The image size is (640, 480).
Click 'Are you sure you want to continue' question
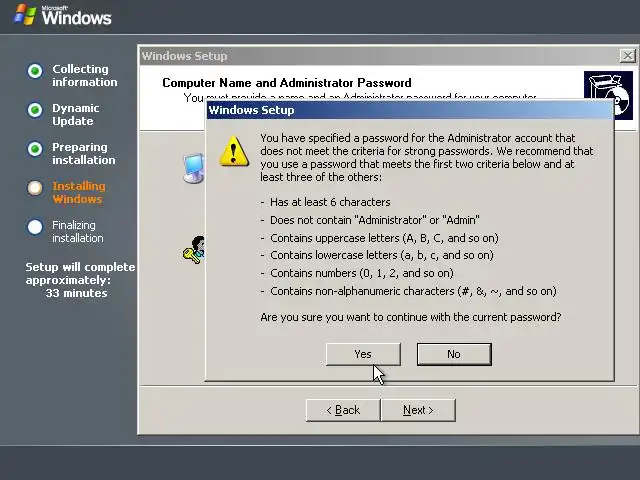[411, 317]
